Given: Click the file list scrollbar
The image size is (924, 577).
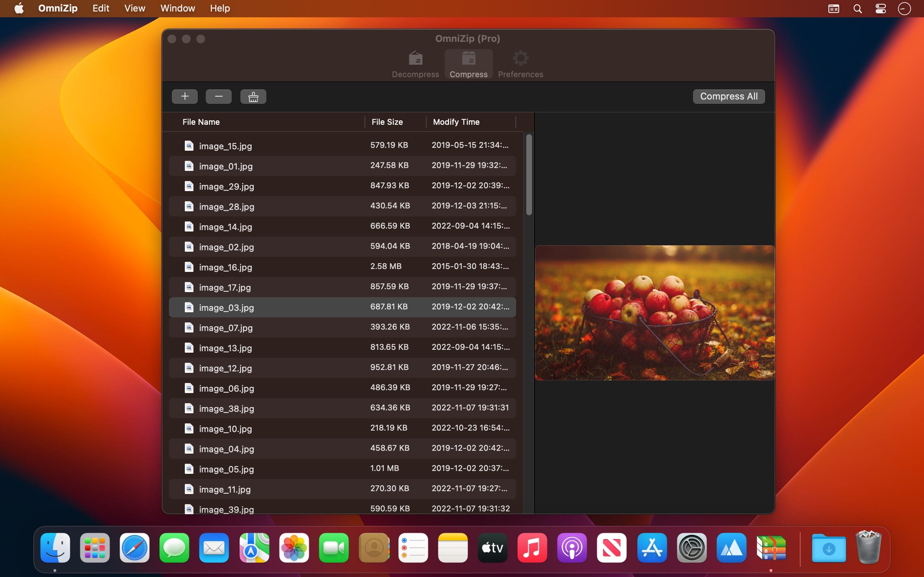Looking at the screenshot, I should coord(528,176).
